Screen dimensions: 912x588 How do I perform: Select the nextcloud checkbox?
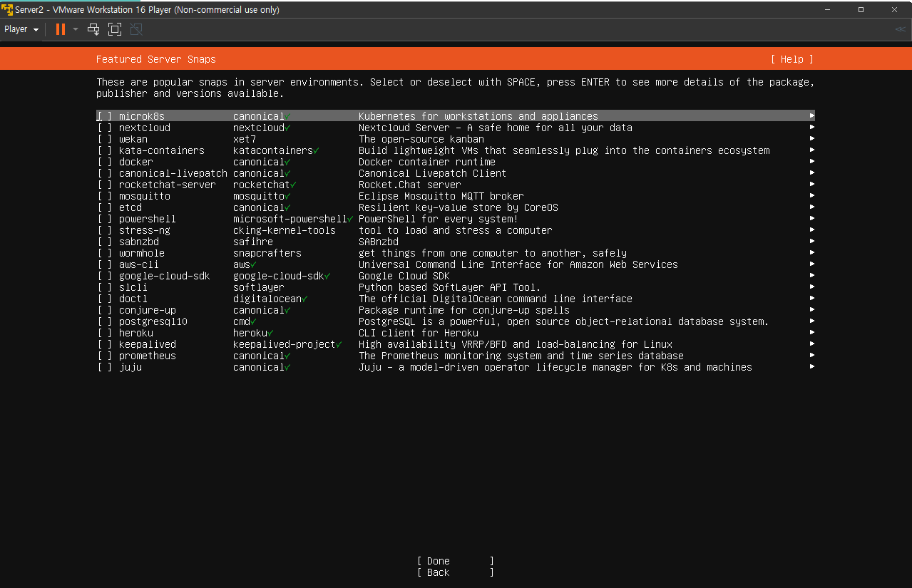105,128
